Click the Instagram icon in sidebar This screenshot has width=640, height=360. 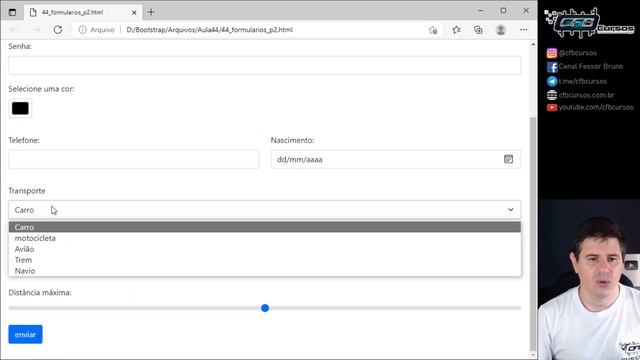point(552,53)
